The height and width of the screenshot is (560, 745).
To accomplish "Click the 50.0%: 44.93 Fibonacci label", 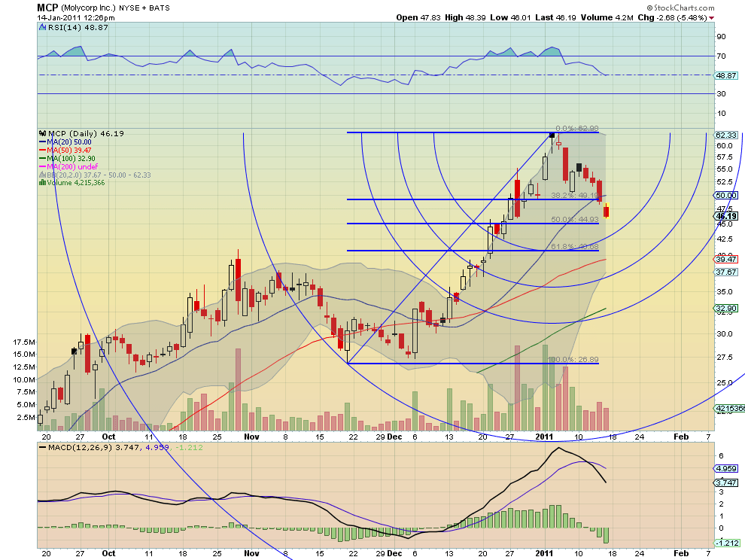I will click(575, 220).
